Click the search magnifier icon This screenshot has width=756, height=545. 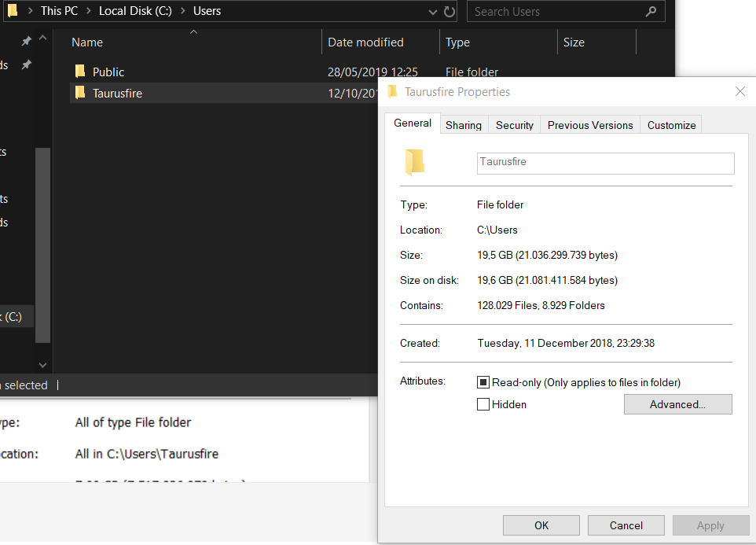(x=651, y=11)
